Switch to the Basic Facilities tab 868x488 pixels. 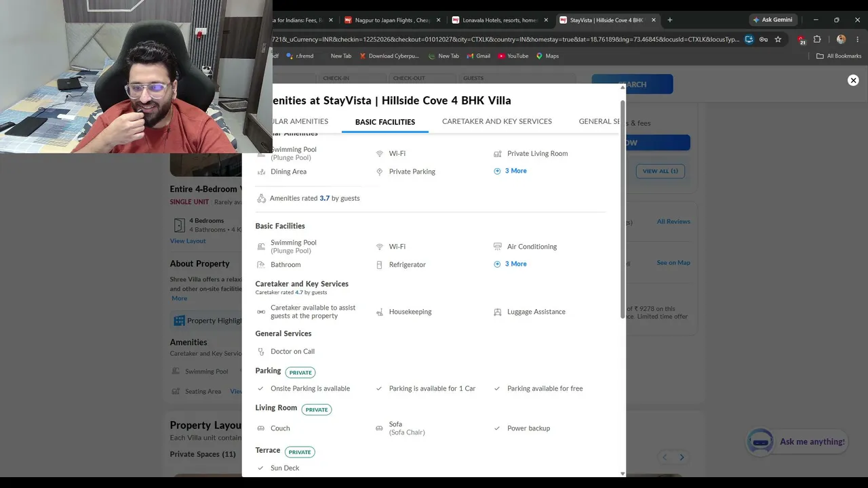[385, 122]
